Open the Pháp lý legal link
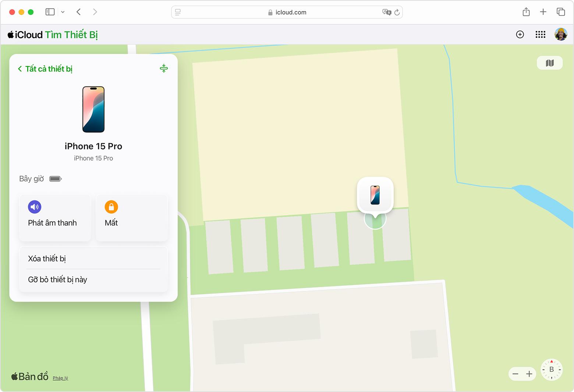 pos(60,378)
